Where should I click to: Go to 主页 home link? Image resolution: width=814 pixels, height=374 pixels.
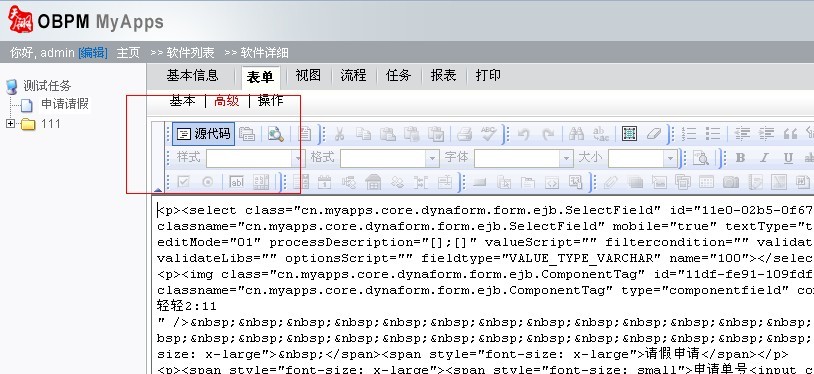pos(128,52)
